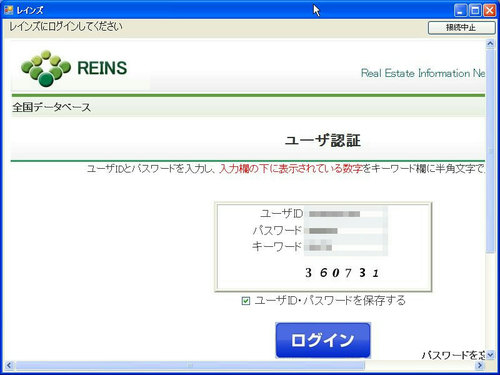The height and width of the screenshot is (375, 500).
Task: Click the 接続中止 button
Action: 461,28
